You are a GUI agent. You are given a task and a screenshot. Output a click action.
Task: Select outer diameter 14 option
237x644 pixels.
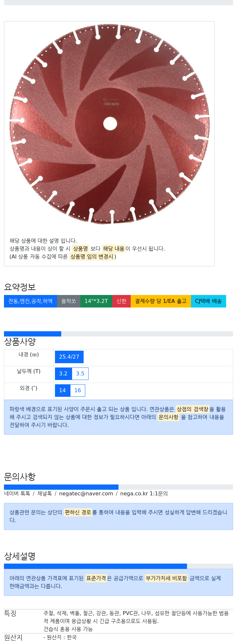coord(62,391)
